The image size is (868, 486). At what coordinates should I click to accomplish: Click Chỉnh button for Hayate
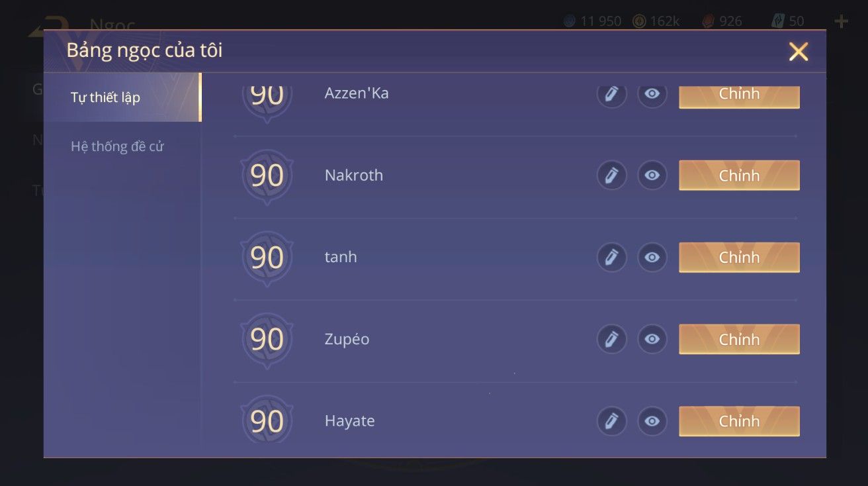tap(739, 421)
